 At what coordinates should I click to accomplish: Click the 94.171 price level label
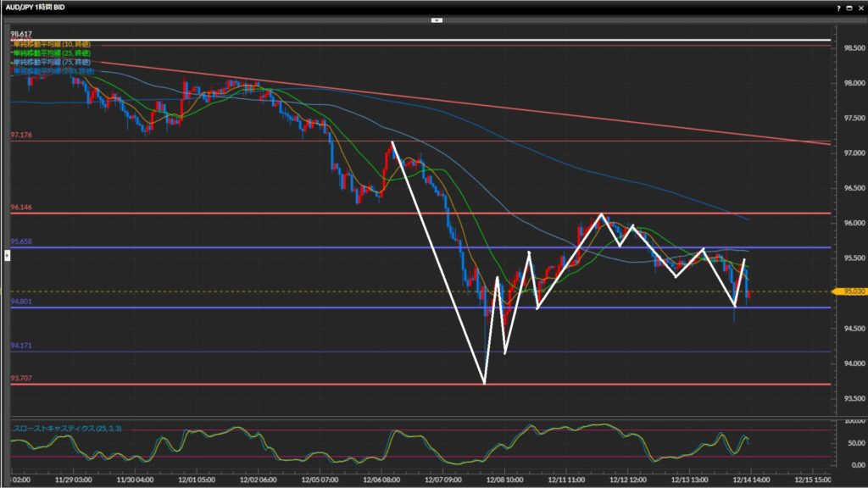21,346
